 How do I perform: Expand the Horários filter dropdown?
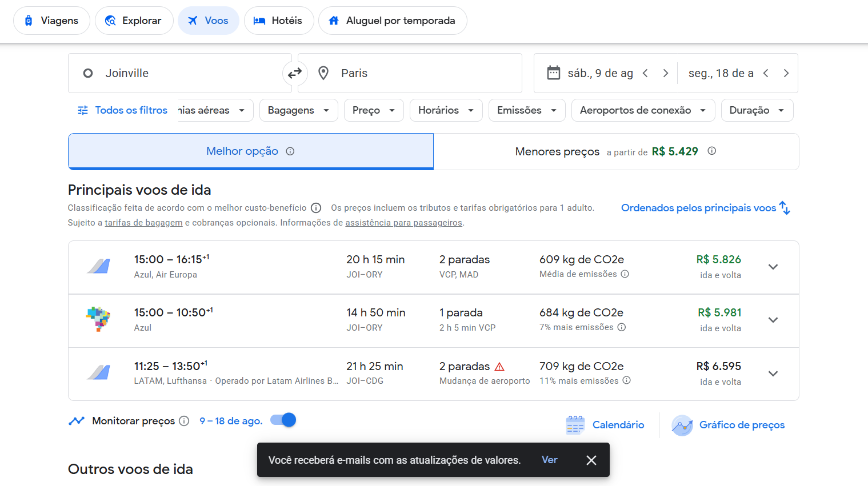446,110
